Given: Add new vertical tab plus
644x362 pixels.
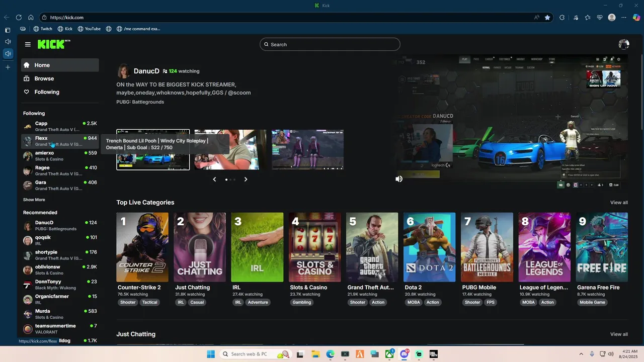Looking at the screenshot, I should click(8, 67).
